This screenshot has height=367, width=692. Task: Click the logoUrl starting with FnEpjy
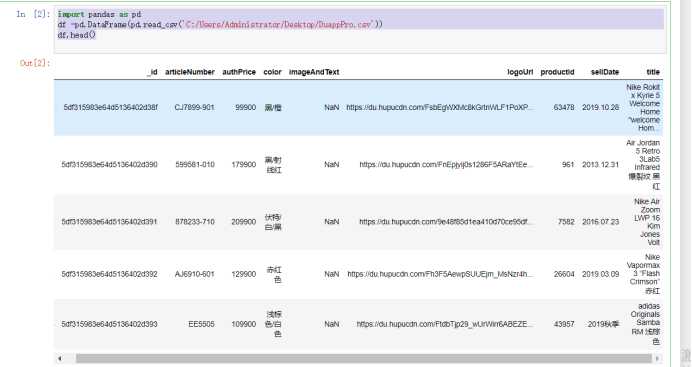pos(446,165)
